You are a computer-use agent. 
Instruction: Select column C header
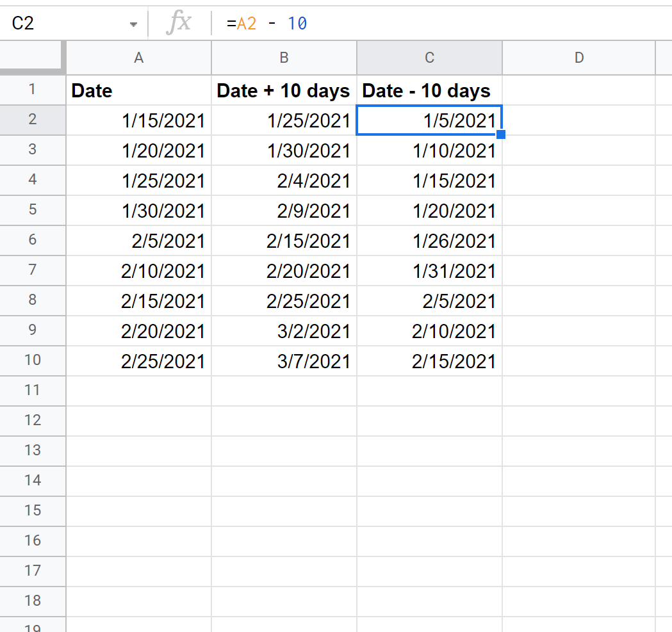(x=429, y=58)
